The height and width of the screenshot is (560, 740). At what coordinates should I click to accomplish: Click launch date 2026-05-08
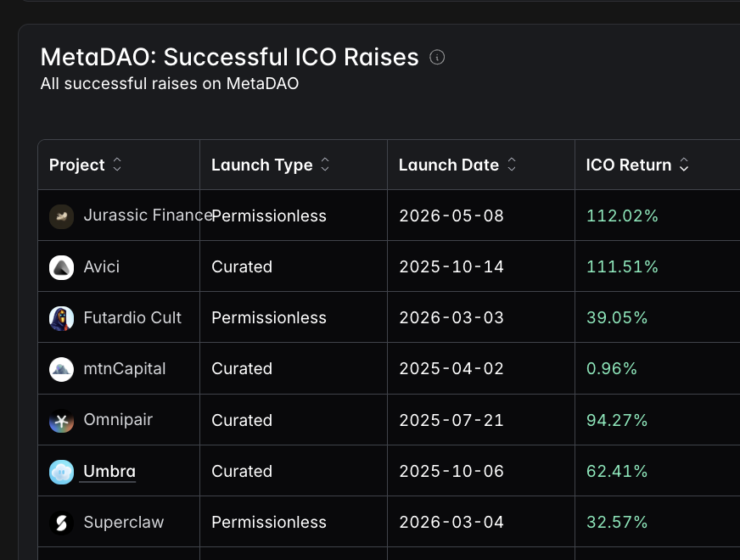(x=451, y=216)
